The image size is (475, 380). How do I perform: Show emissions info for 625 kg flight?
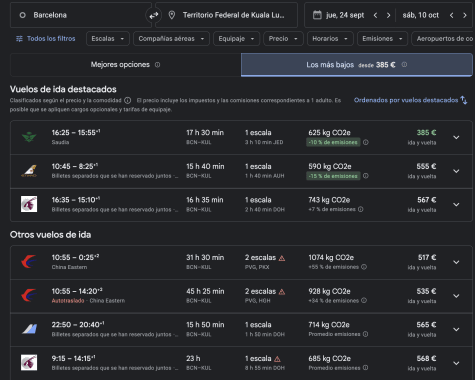pos(366,142)
